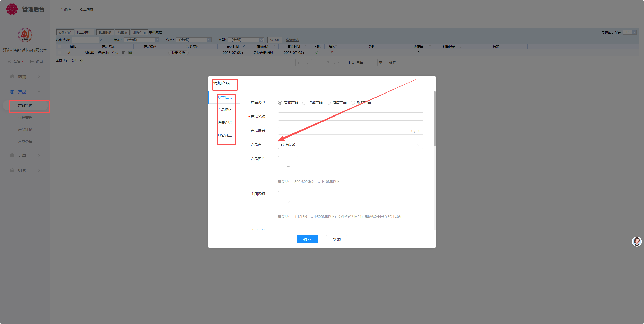This screenshot has width=644, height=324.
Task: Confirm the dialog with the 确认 button
Action: point(307,239)
